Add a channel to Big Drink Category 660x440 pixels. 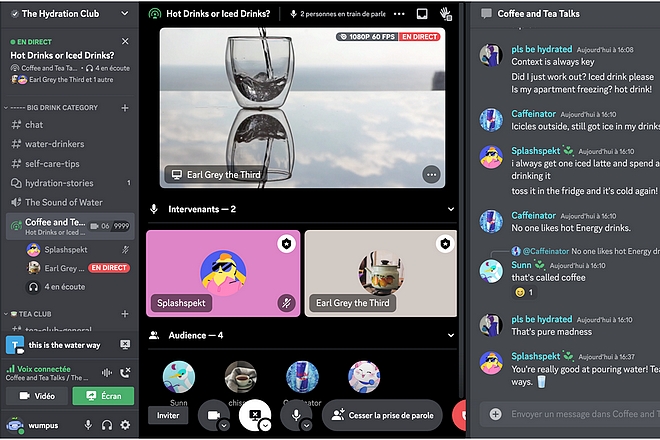click(125, 107)
